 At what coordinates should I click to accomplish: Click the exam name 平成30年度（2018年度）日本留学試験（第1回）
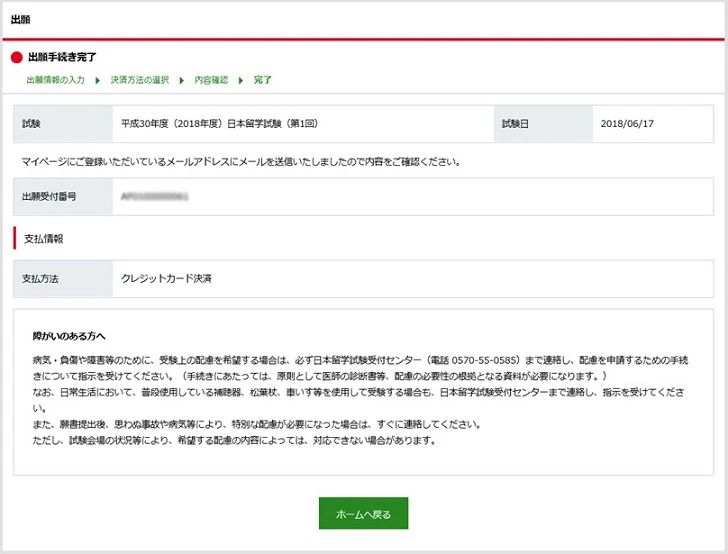(220, 124)
